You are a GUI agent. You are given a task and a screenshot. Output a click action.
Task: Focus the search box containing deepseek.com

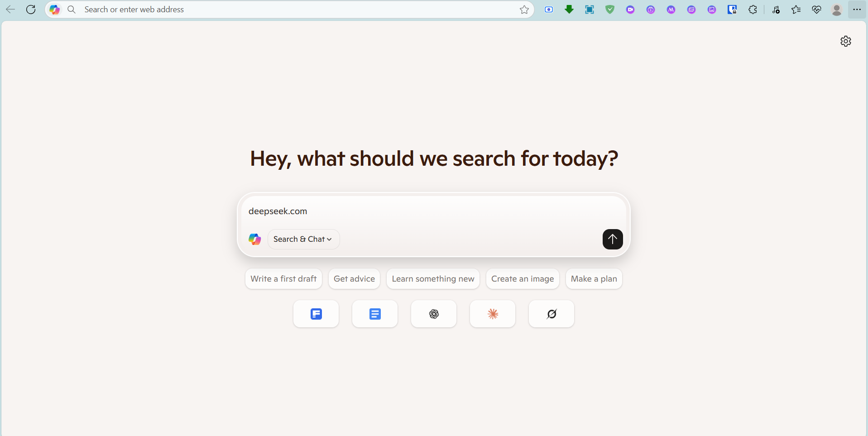[x=433, y=211]
